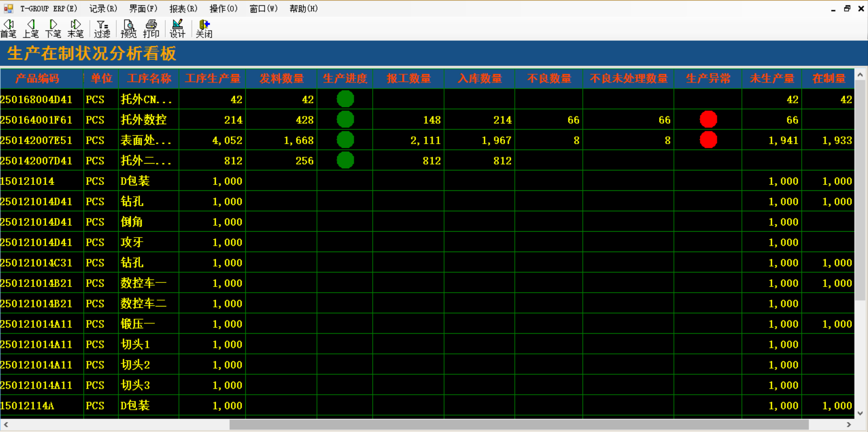The width and height of the screenshot is (868, 432).
Task: Open the 记录(R) menu
Action: point(103,9)
